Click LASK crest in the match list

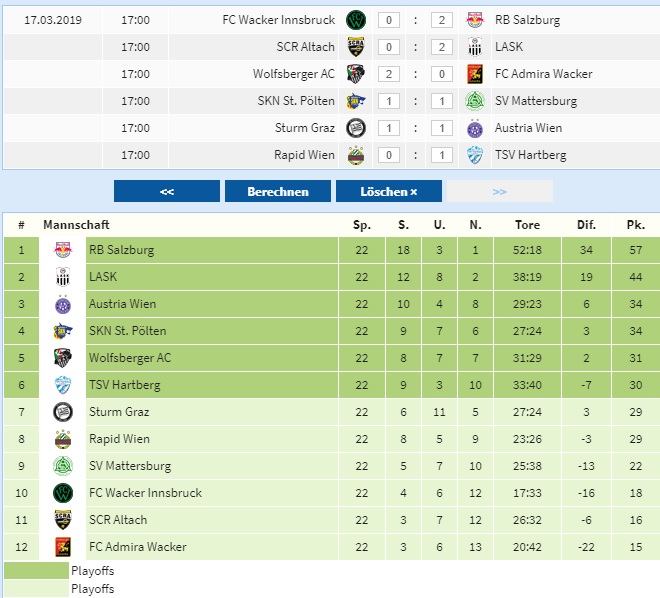pos(474,47)
